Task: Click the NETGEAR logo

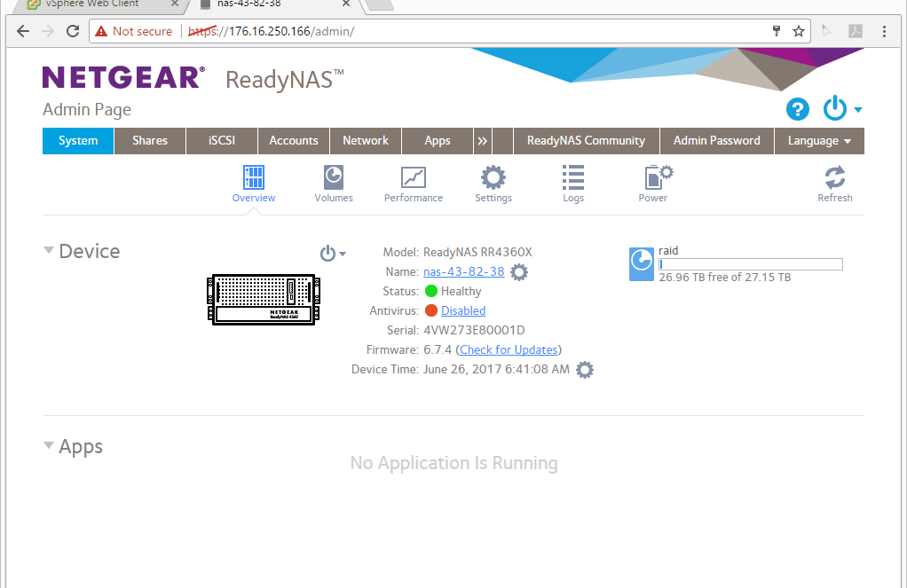Action: click(x=123, y=77)
